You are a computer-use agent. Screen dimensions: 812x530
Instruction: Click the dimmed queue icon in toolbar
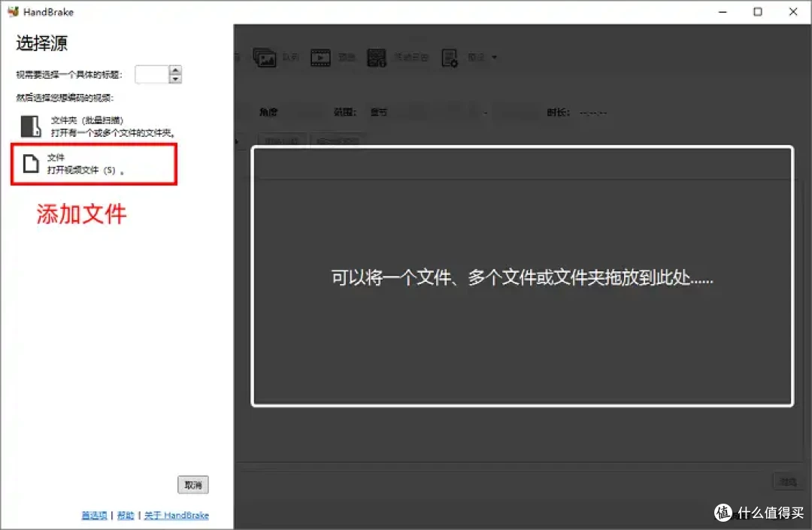click(264, 57)
